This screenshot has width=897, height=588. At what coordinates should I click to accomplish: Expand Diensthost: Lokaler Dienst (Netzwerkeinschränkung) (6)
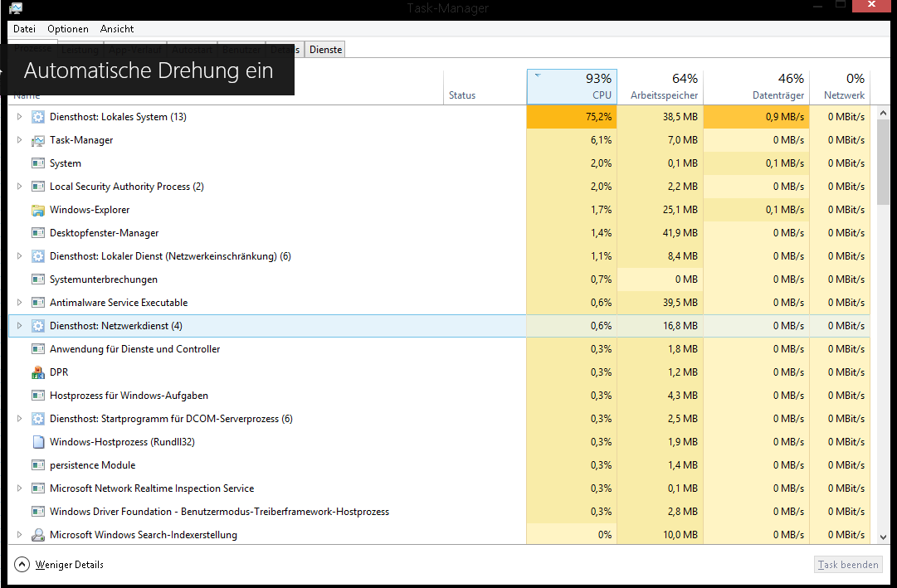pos(19,256)
